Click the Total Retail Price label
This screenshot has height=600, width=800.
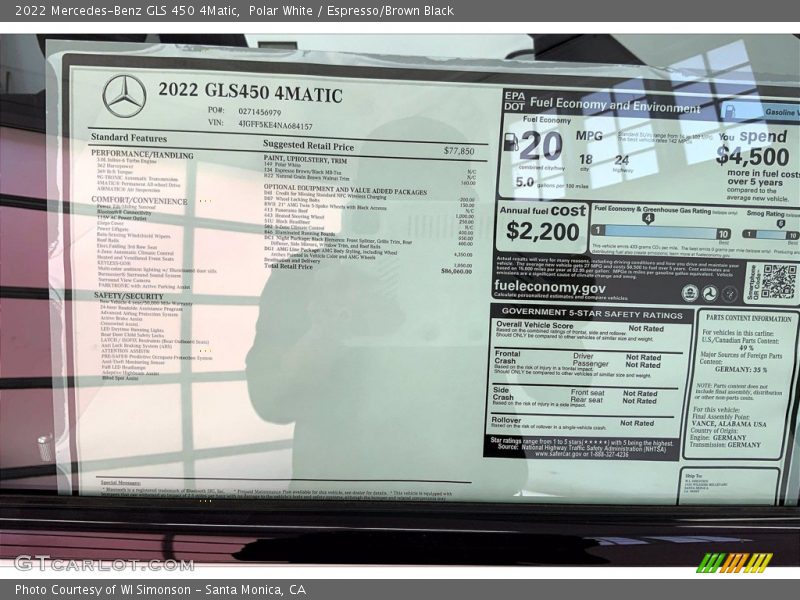[x=288, y=266]
